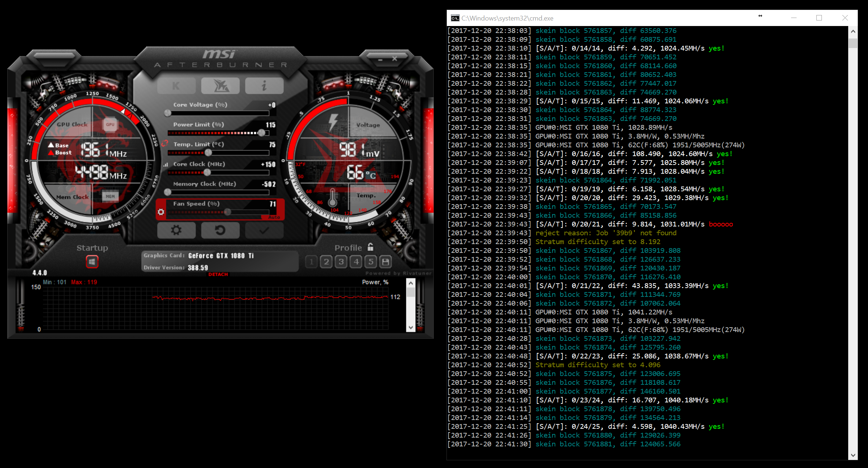Select profile slot 2
868x468 pixels.
pos(326,262)
